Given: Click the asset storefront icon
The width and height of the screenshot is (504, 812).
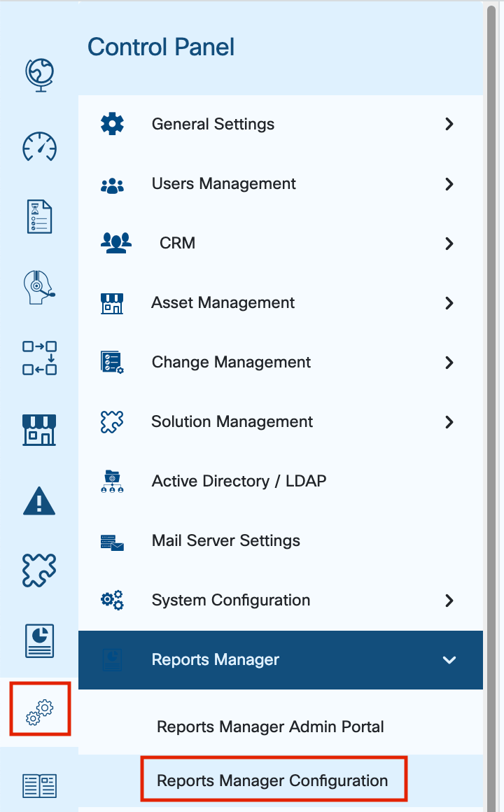Looking at the screenshot, I should click(40, 429).
